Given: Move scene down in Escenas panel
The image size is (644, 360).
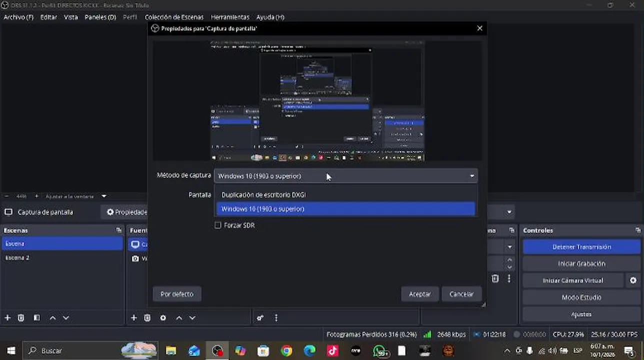Looking at the screenshot, I should click(65, 317).
